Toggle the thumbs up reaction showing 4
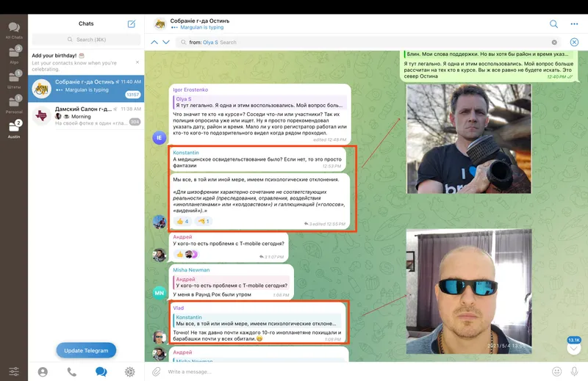 pos(182,222)
